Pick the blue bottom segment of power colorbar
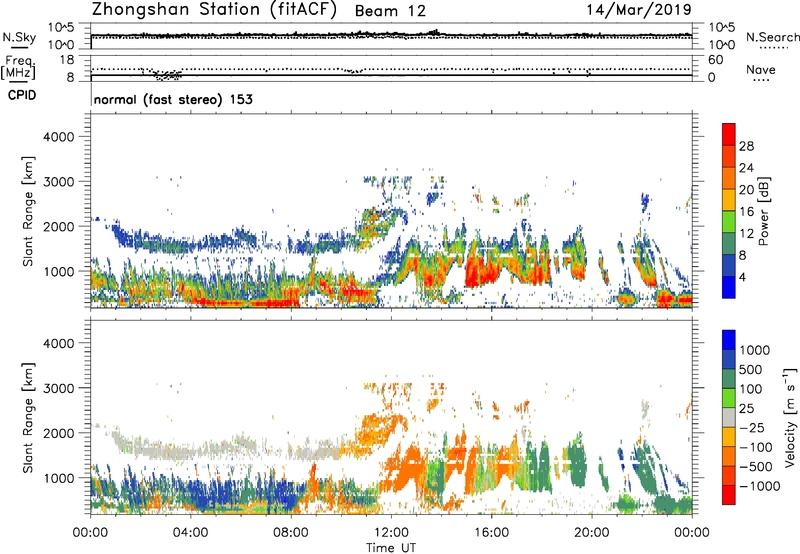800x554 pixels. click(x=729, y=287)
